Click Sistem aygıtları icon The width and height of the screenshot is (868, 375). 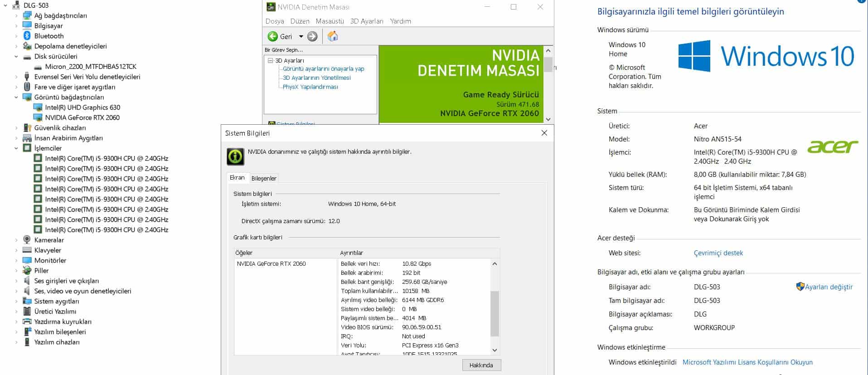click(x=27, y=301)
